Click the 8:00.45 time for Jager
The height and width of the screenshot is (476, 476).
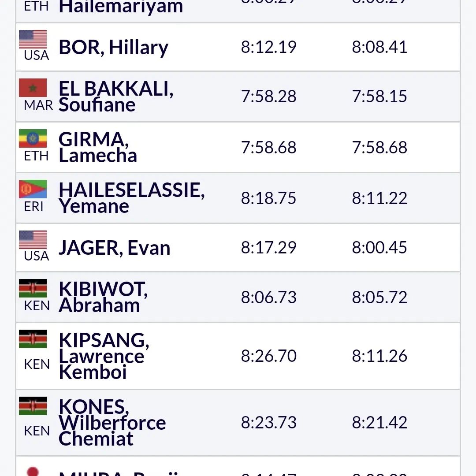[x=379, y=248]
